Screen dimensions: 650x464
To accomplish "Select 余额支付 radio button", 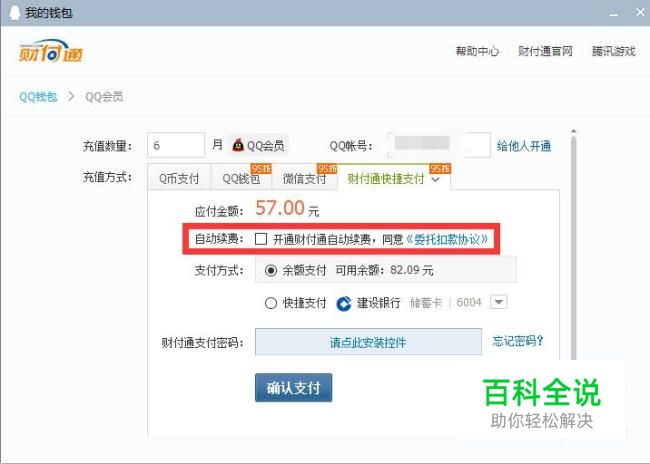I will point(271,271).
